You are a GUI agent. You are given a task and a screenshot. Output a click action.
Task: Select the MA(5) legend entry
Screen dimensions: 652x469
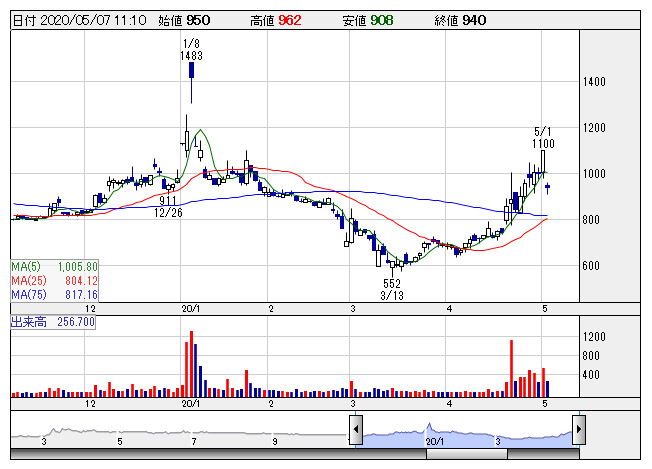click(x=54, y=267)
